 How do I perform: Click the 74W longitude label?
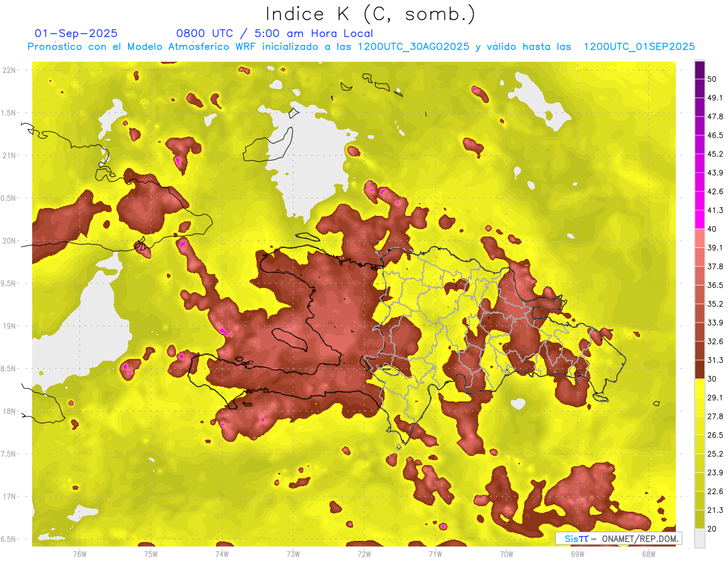point(222,554)
